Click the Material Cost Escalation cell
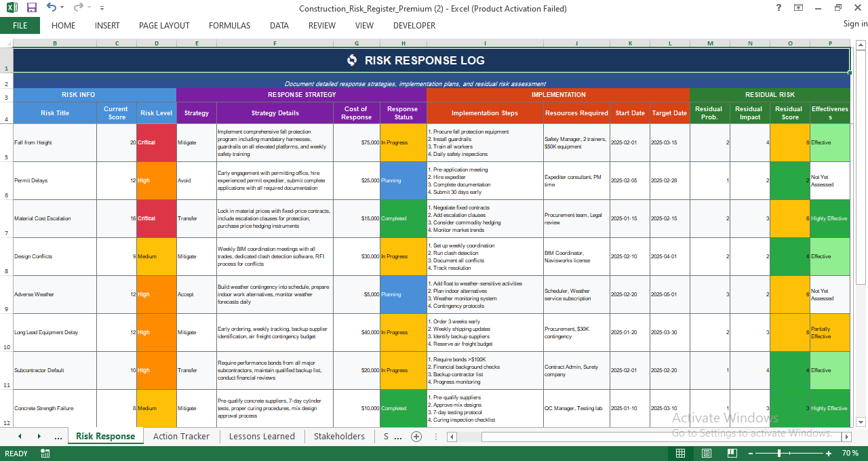868x461 pixels. (55, 218)
